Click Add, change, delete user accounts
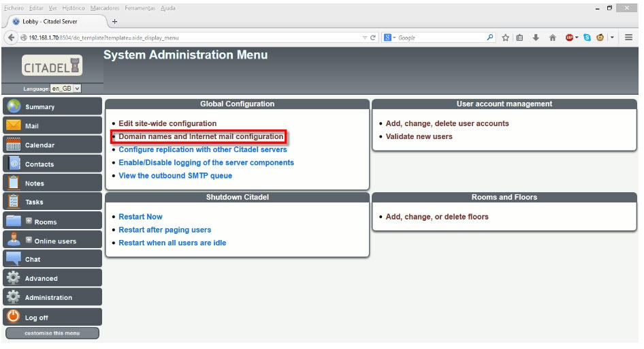 pos(447,123)
